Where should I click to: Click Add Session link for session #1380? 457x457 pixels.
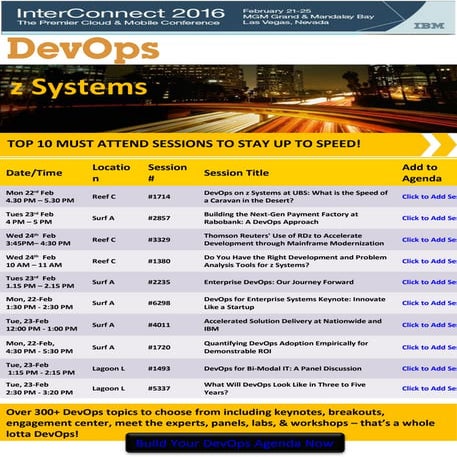(x=429, y=261)
